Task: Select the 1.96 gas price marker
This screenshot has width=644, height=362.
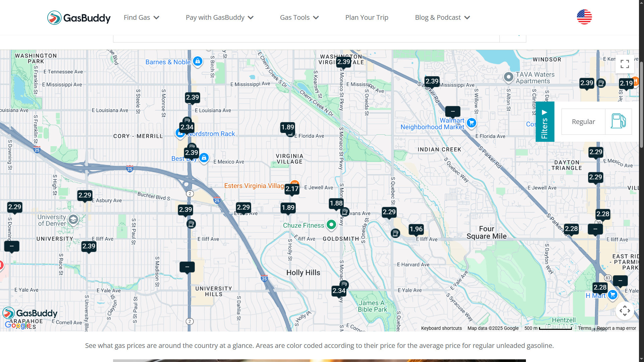Action: [416, 229]
